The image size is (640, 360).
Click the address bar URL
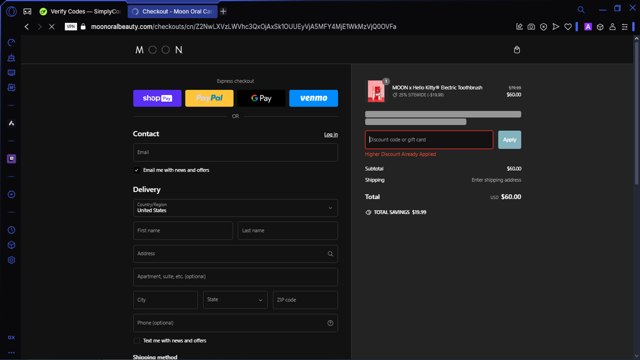(x=243, y=27)
